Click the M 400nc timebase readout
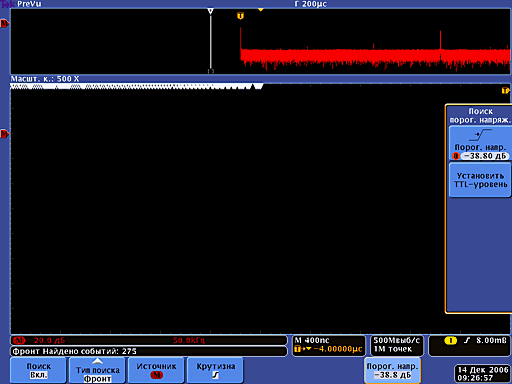This screenshot has width=512, height=384. [x=312, y=340]
